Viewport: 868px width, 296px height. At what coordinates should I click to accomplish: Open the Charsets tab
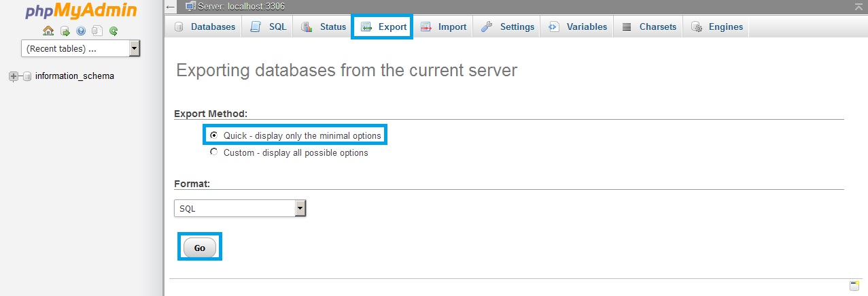click(648, 27)
